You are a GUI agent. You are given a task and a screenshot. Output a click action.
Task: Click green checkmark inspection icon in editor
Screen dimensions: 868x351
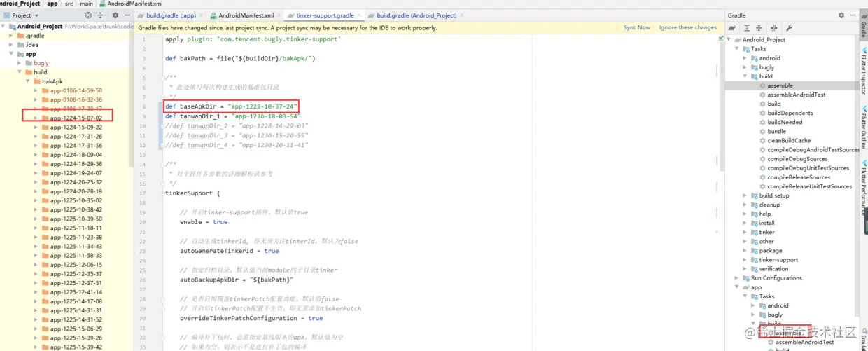click(722, 39)
